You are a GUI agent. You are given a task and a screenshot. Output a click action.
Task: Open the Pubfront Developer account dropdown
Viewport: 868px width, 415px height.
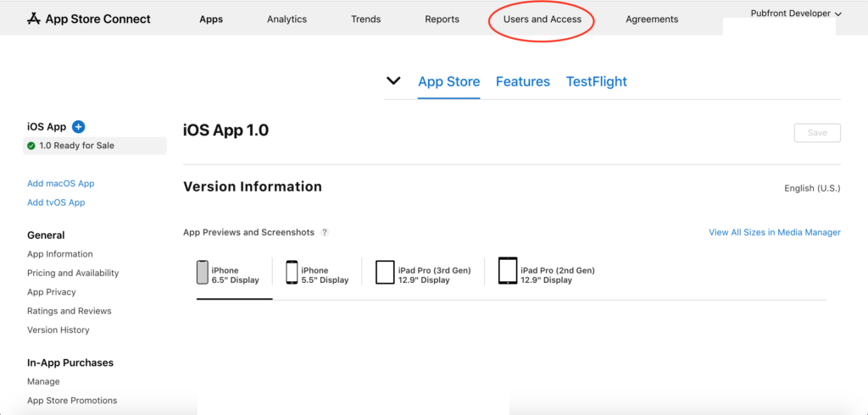tap(795, 14)
